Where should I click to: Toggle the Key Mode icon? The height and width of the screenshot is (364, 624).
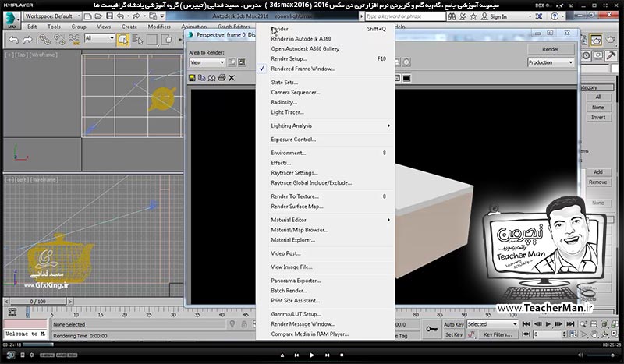526,334
